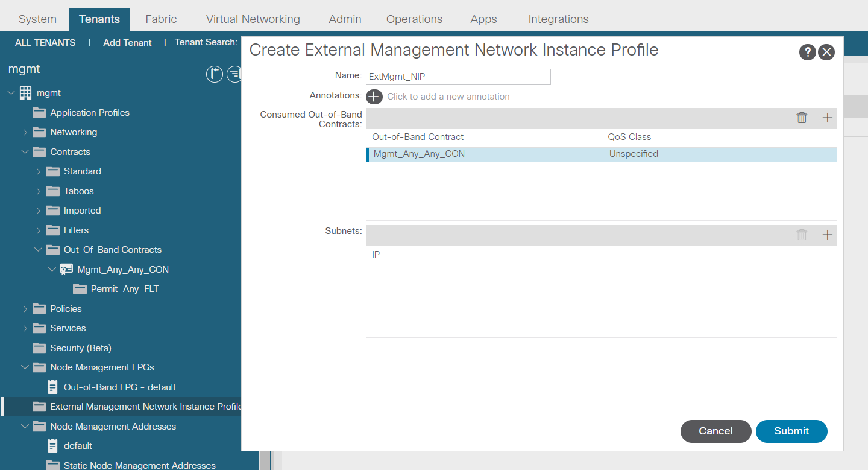Viewport: 868px width, 470px height.
Task: Open the Operations tab
Action: point(414,19)
